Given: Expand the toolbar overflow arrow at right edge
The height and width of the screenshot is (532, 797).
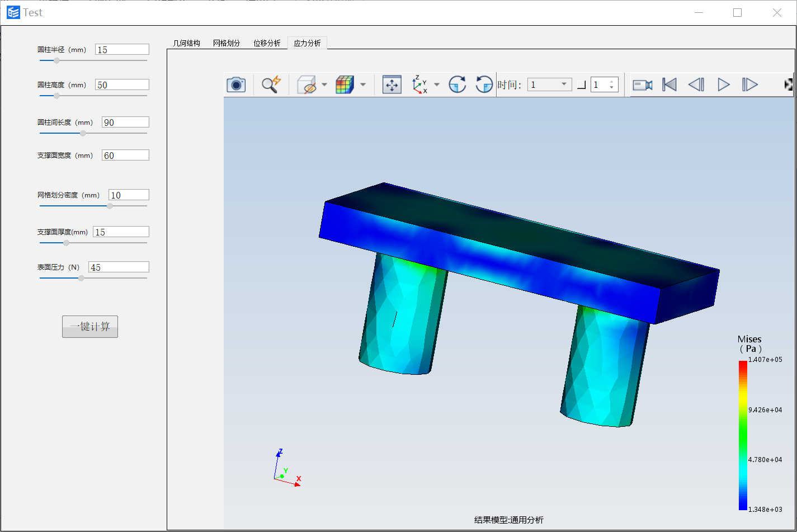Looking at the screenshot, I should [789, 84].
